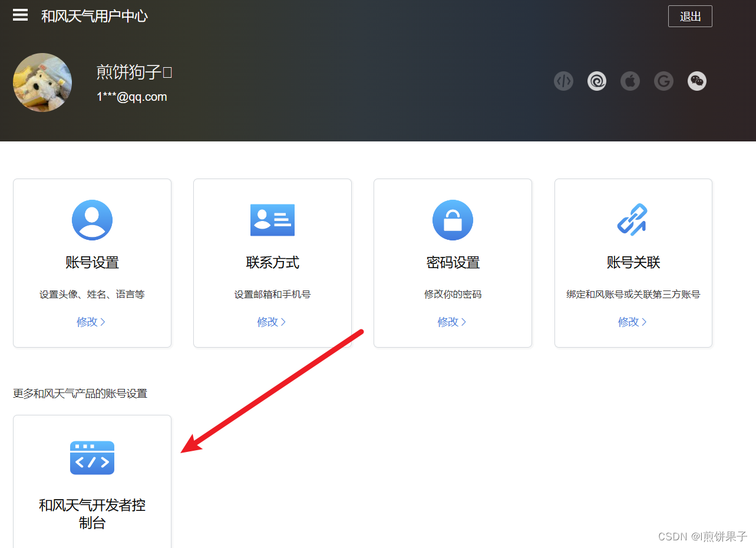Click the 密码设置 card heading

453,262
